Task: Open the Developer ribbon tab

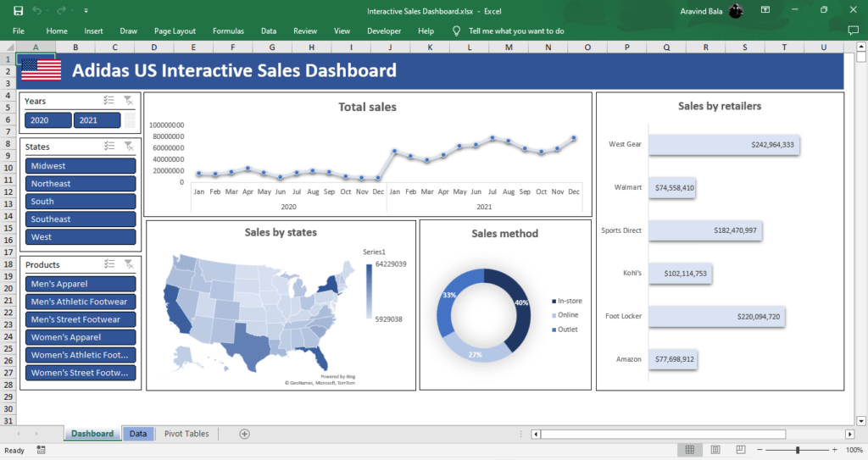Action: (x=384, y=31)
